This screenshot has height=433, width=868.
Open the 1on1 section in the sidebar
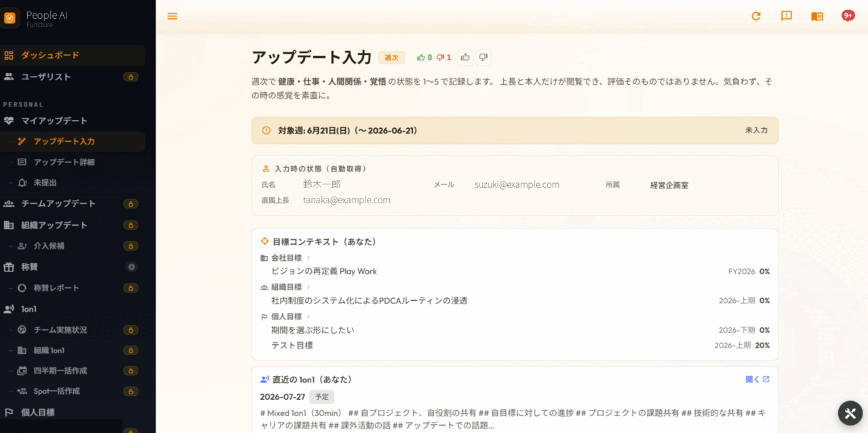[x=73, y=309]
